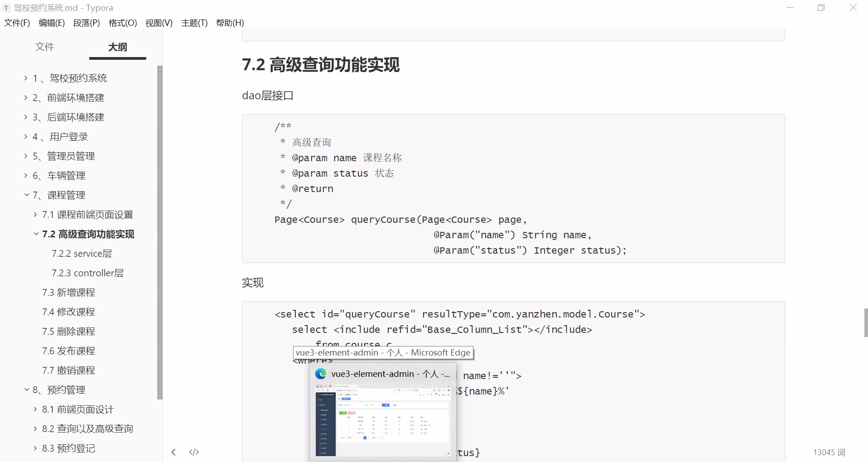Jump to 8.1 前端页面设计 heading

coord(77,409)
